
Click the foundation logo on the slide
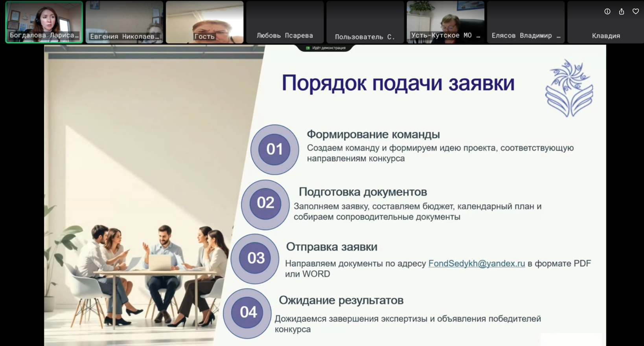tap(569, 88)
